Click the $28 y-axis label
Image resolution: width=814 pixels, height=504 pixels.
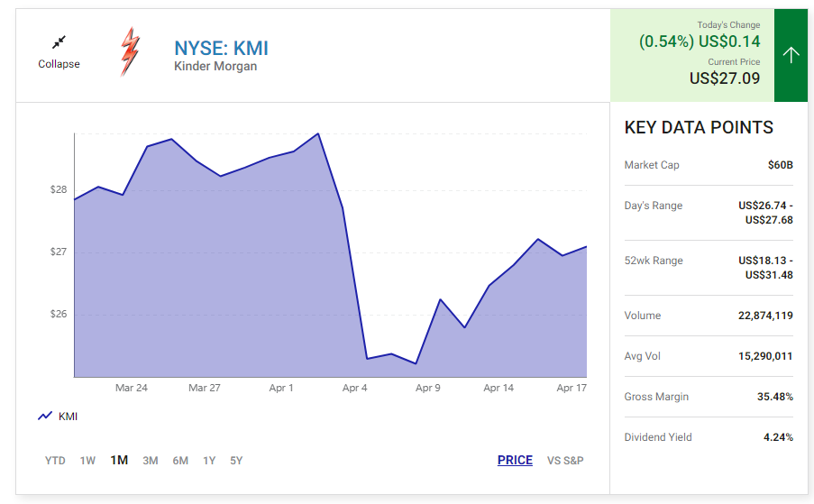[x=59, y=189]
